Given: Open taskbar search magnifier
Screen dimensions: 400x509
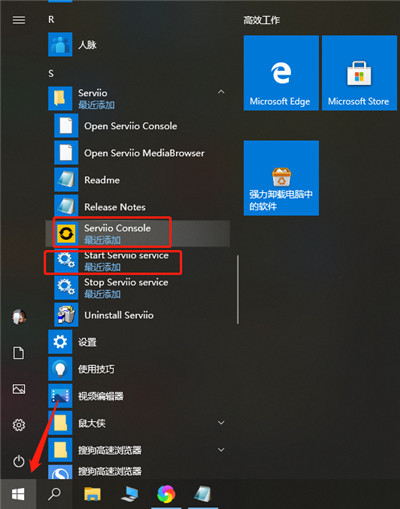Looking at the screenshot, I should point(54,494).
